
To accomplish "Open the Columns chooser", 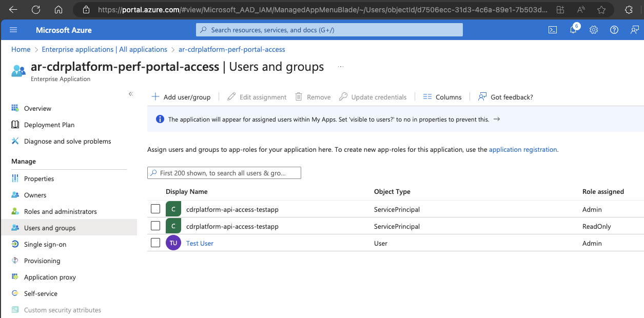I will click(x=442, y=97).
